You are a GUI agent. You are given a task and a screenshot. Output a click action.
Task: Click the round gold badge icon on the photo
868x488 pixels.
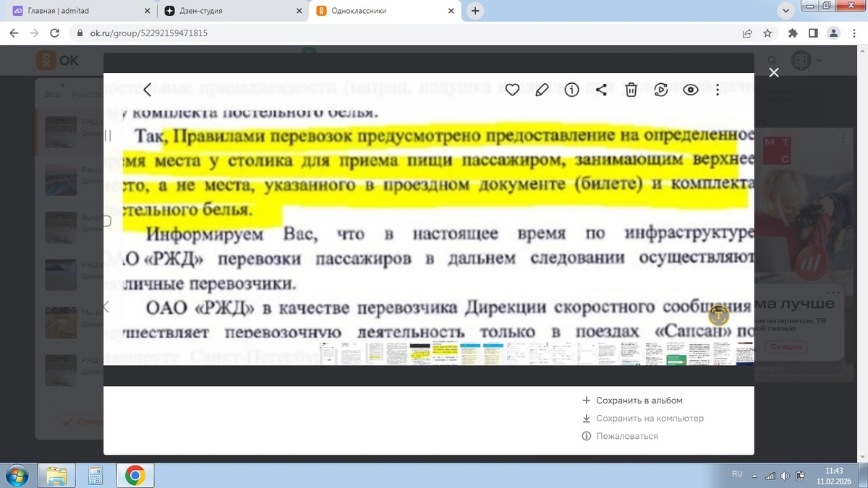click(x=718, y=315)
